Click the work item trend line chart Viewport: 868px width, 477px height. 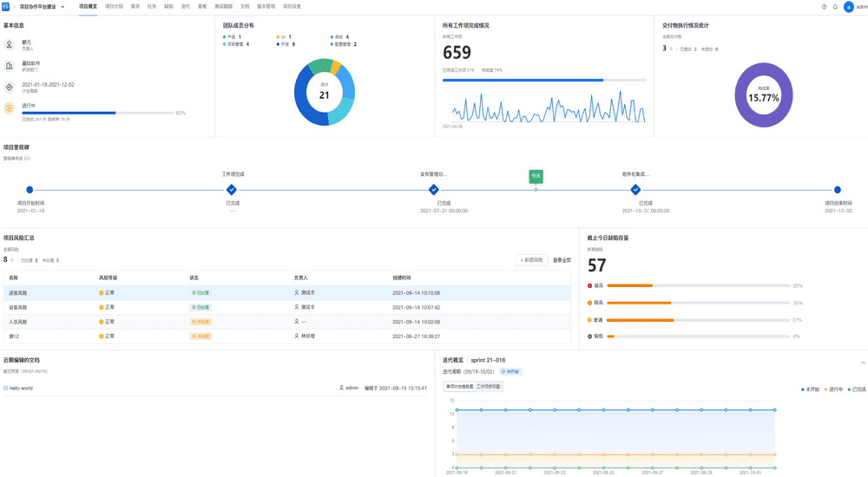click(548, 107)
